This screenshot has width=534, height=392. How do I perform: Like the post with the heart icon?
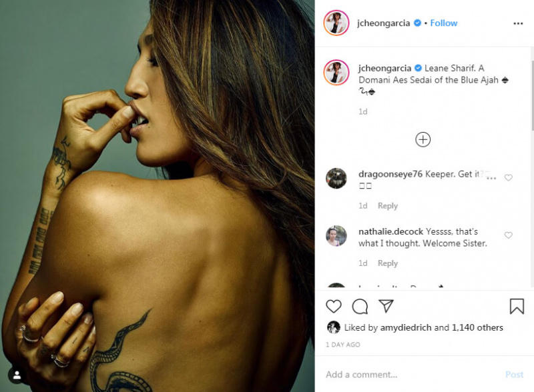333,306
